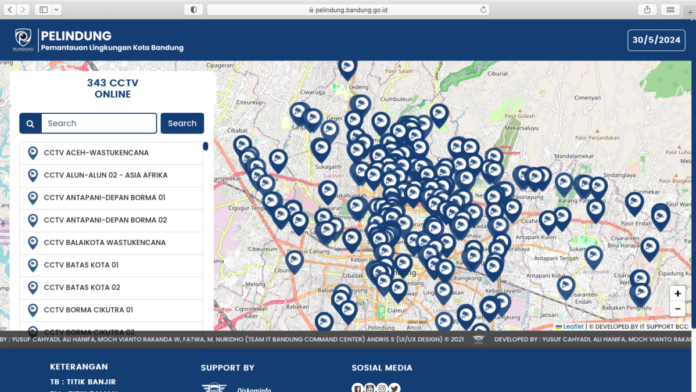Viewport: 696px width, 392px height.
Task: Select CCTV BATAS KOTA 01
Action: (x=111, y=265)
